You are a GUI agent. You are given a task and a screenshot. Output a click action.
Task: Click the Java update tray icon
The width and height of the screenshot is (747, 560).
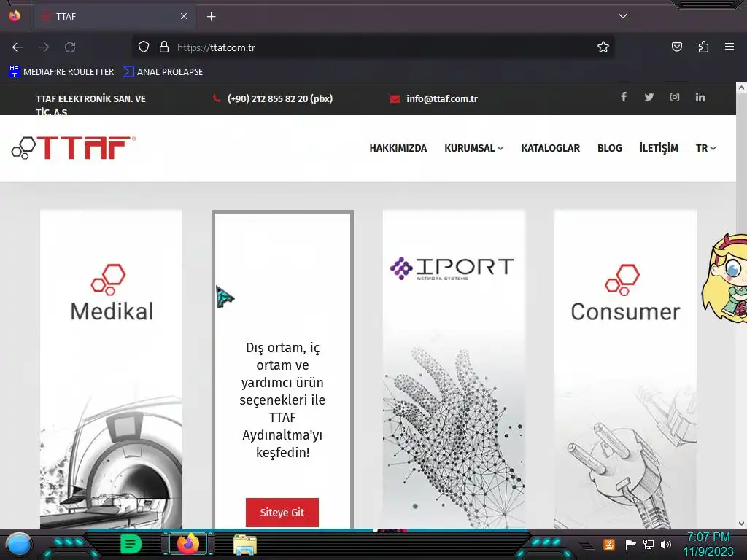(609, 544)
